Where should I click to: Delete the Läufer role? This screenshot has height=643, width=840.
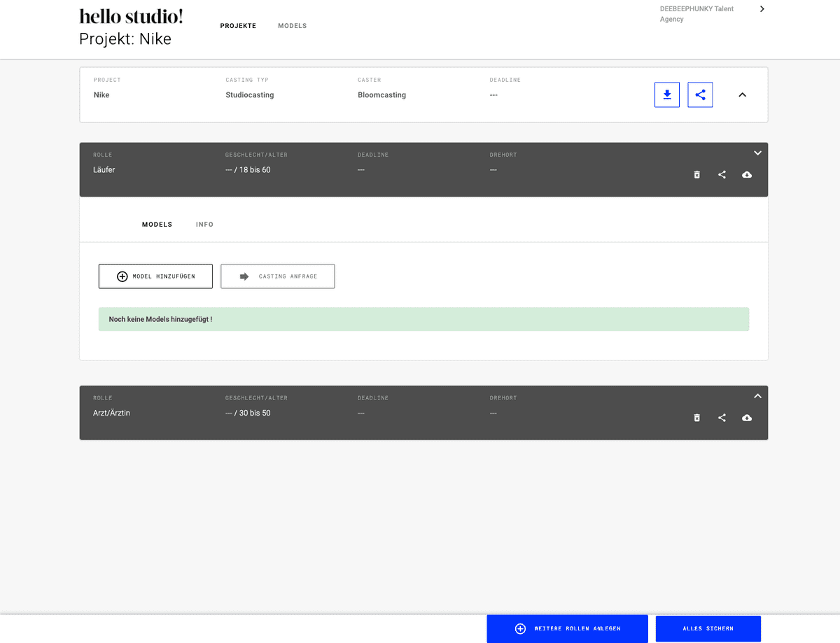[696, 175]
